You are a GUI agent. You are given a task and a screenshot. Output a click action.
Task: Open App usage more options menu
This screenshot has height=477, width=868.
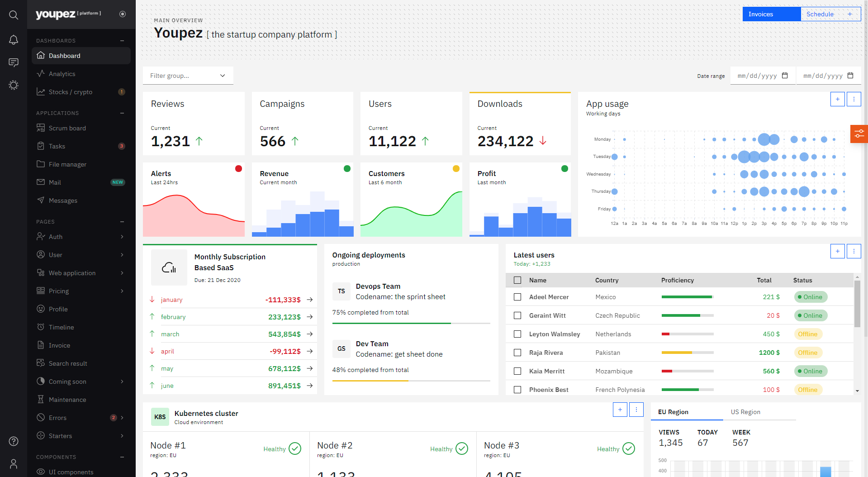pos(854,99)
